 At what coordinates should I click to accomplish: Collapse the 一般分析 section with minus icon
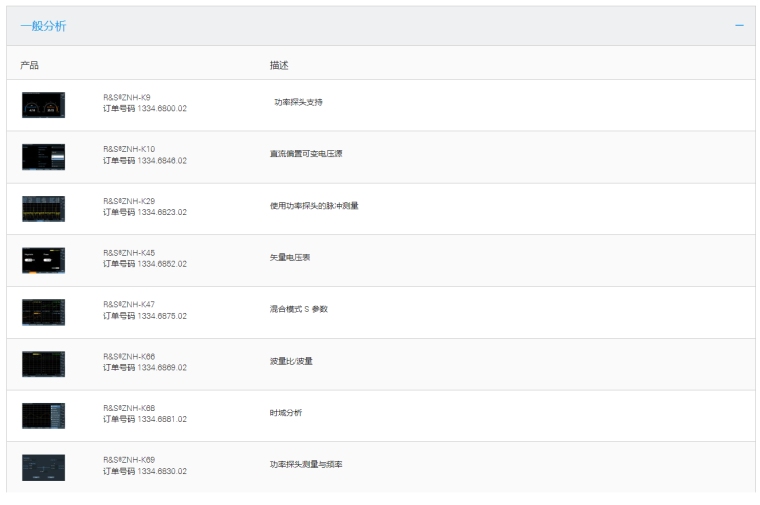(x=739, y=25)
